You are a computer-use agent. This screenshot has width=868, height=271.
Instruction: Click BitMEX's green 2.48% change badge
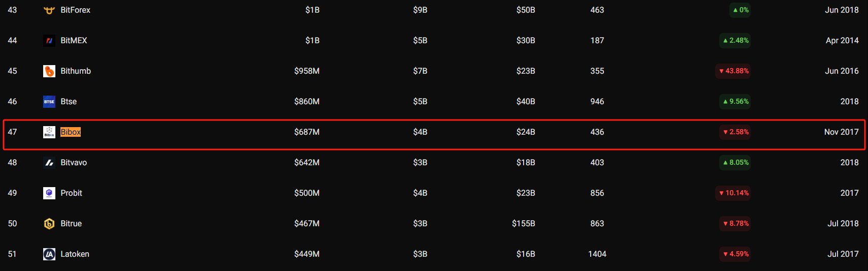[735, 41]
